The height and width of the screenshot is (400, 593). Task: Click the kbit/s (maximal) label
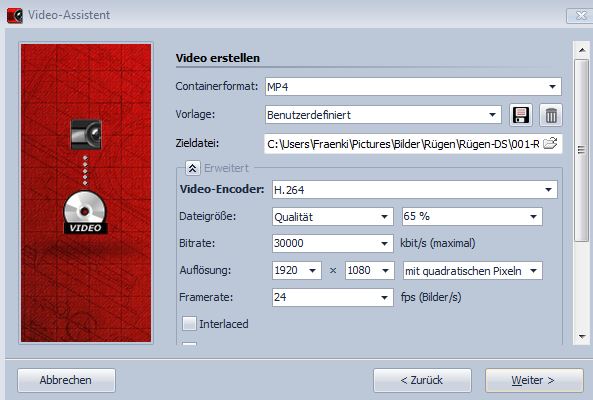[x=438, y=243]
